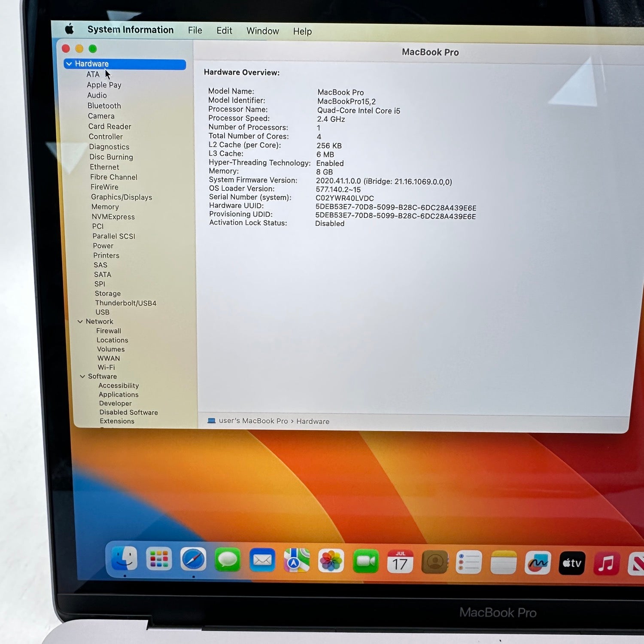
Task: Click user's MacBook Pro in path bar
Action: (253, 421)
